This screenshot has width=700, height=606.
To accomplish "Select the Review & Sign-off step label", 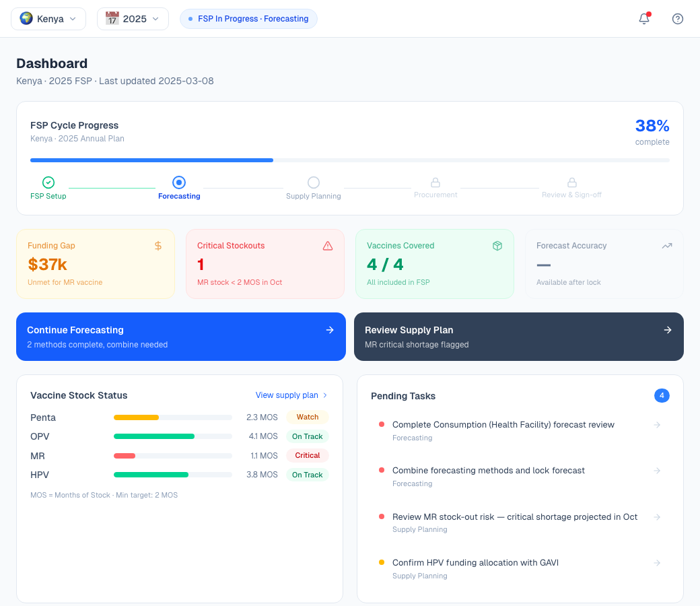I will pos(571,195).
